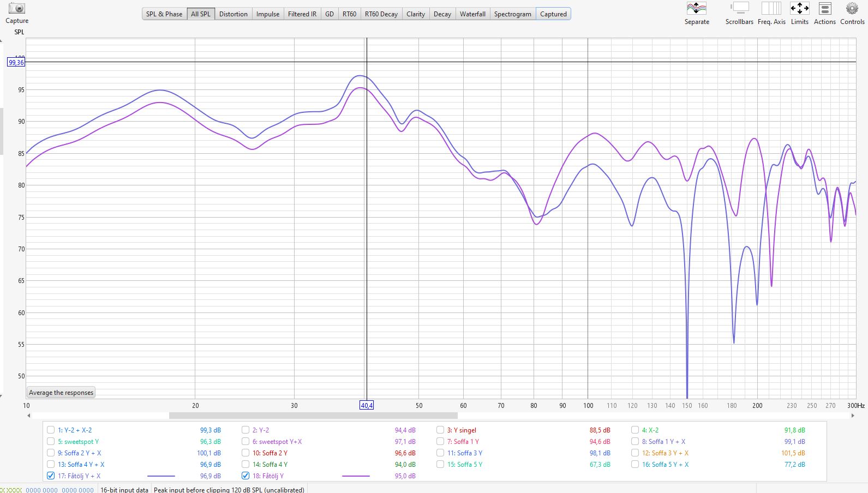Enable the 10: Soffa 2 Y checkbox
Image resolution: width=868 pixels, height=493 pixels.
point(246,453)
